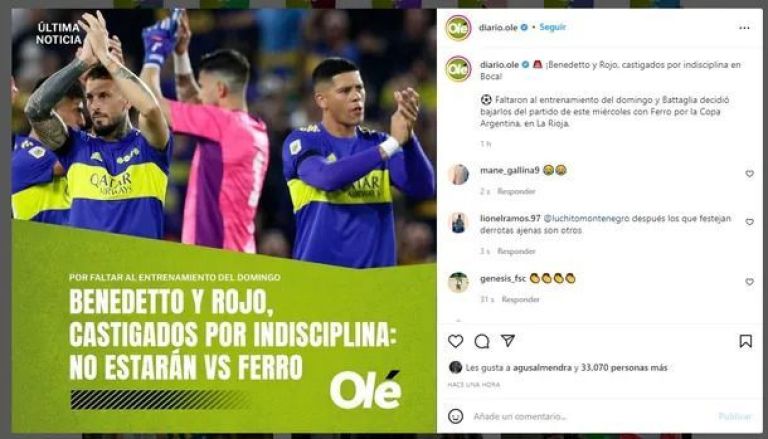Image resolution: width=768 pixels, height=439 pixels.
Task: Like lionelramos.97's comment
Action: (749, 221)
